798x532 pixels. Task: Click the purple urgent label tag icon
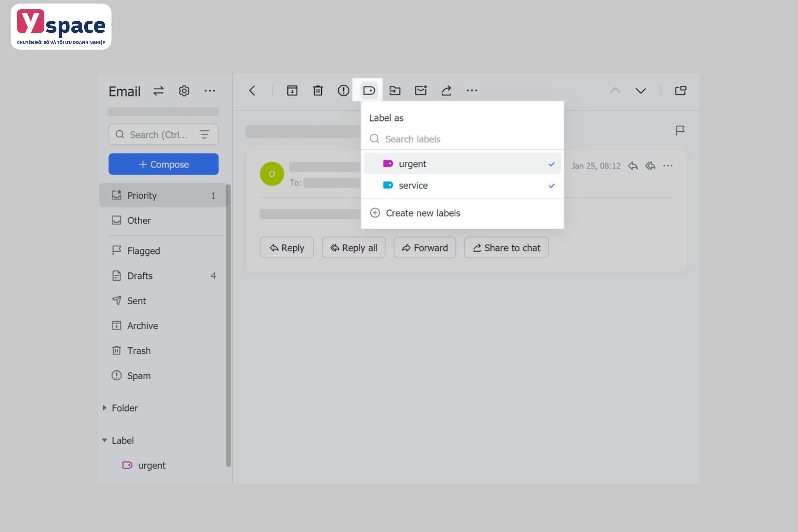tap(388, 164)
